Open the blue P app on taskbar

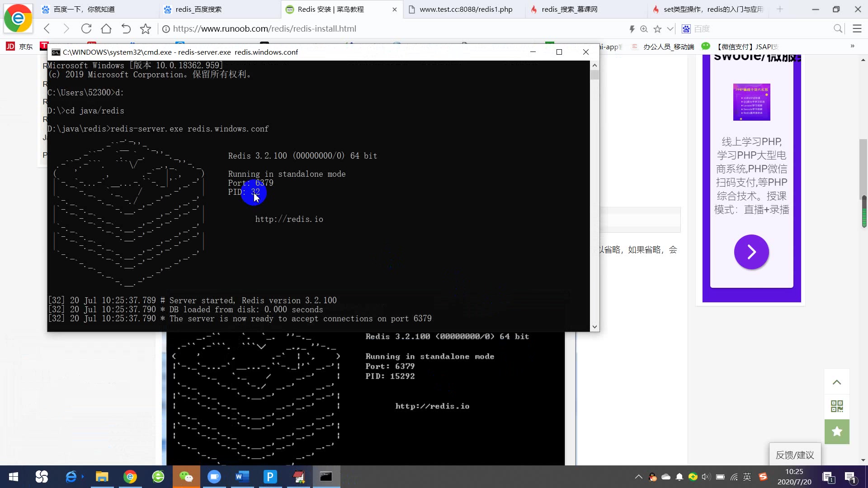(x=270, y=477)
